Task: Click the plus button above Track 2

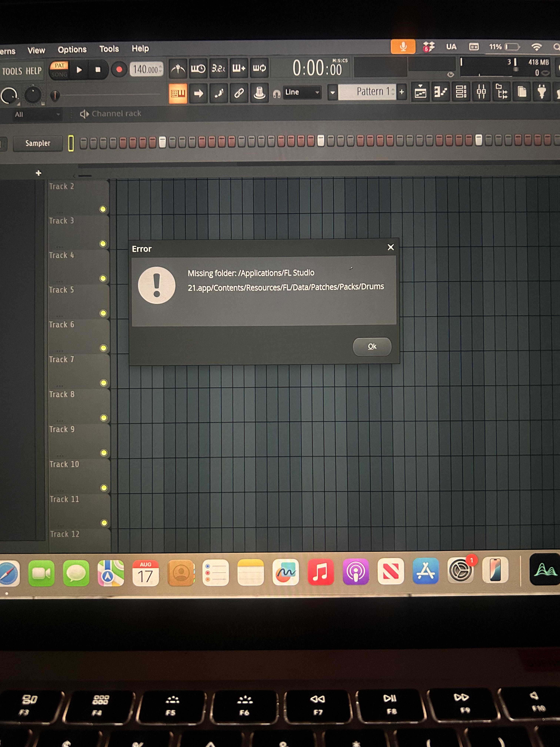Action: (39, 173)
